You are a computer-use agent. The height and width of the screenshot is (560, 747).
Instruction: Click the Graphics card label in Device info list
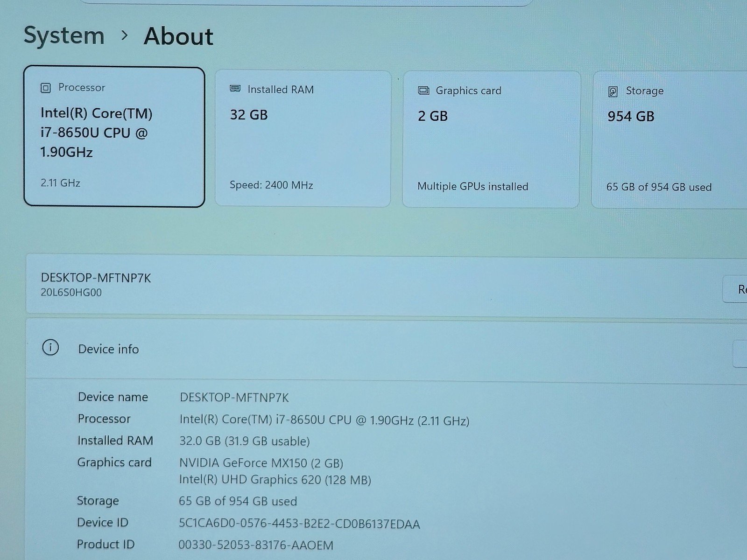coord(114,462)
